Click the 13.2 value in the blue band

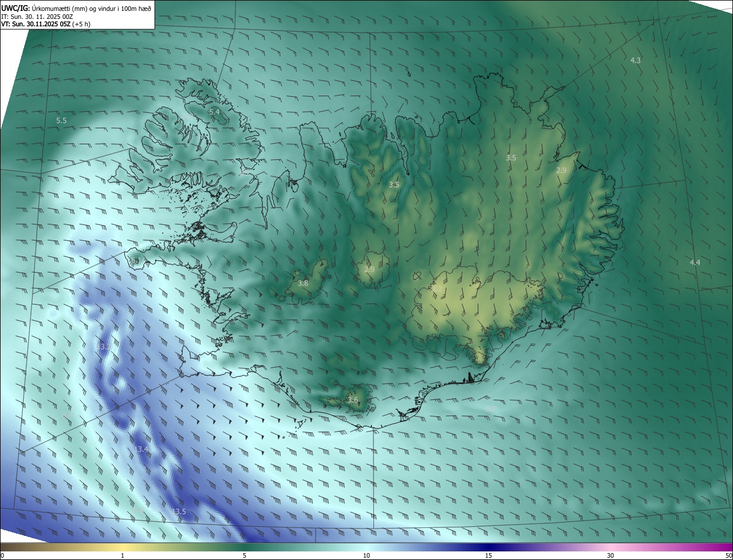[x=103, y=347]
